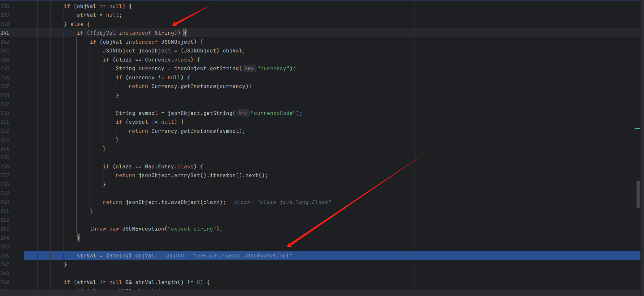Viewport: 644px width, 296px height.
Task: Click "strVal = null;" on line 239
Action: coord(99,15)
